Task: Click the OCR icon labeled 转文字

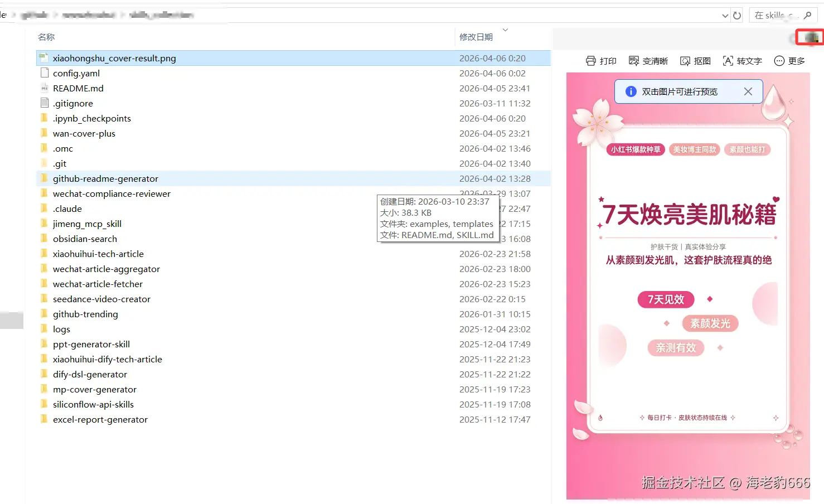Action: (728, 61)
